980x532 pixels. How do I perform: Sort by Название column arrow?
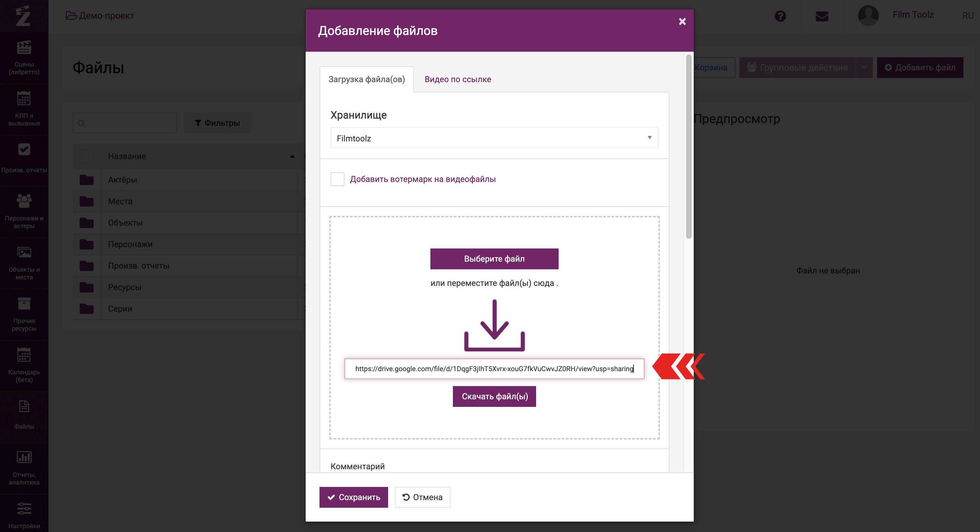coord(292,156)
